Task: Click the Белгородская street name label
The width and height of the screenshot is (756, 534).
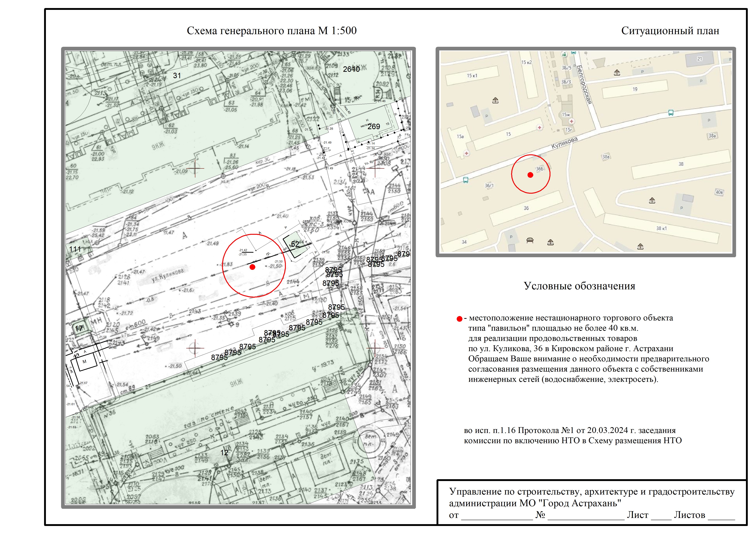Action: [584, 84]
